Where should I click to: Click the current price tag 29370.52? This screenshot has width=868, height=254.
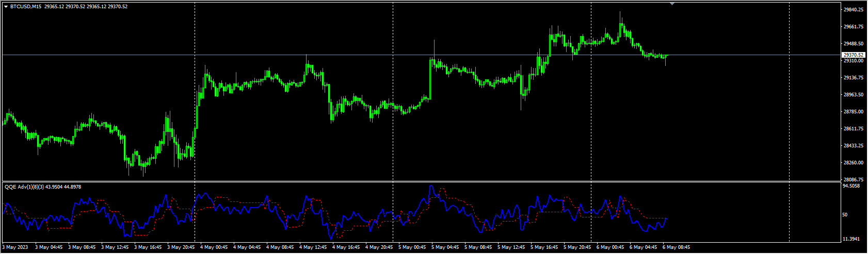854,55
